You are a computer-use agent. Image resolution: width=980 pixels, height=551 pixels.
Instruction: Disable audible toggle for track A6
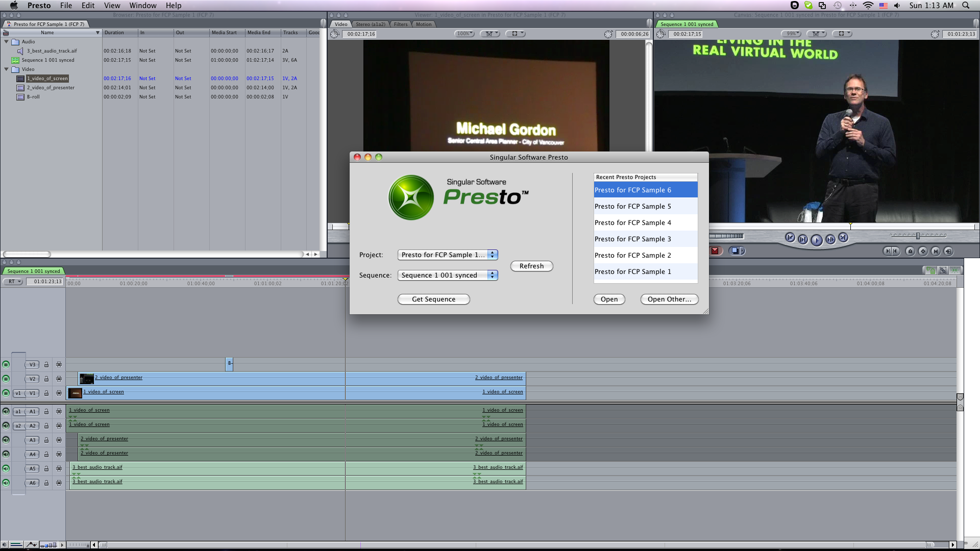pos(6,483)
